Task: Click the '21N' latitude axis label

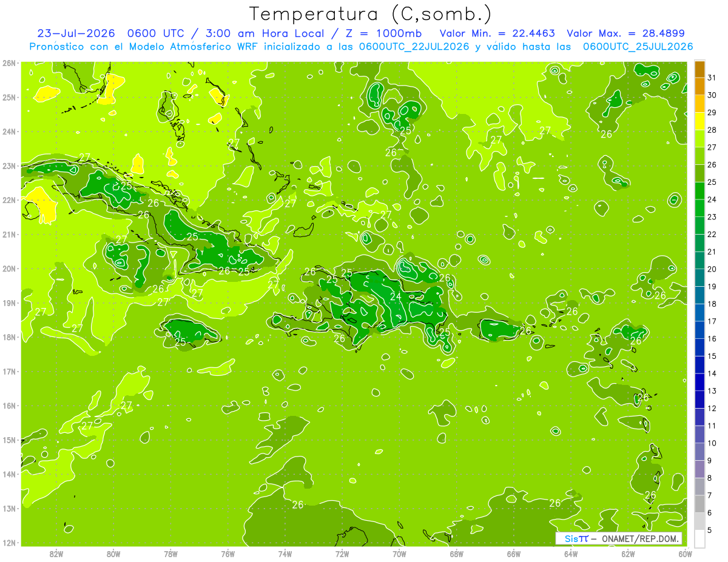Action: coord(8,235)
